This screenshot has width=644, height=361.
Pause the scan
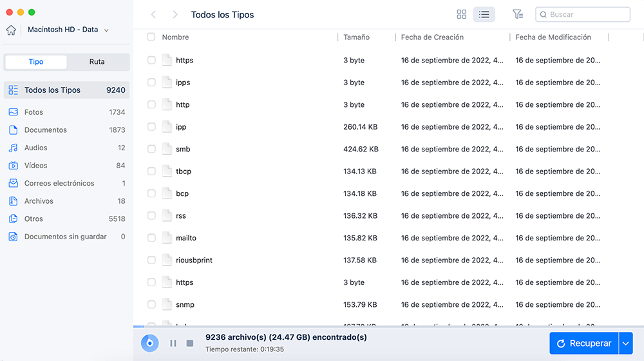click(173, 343)
